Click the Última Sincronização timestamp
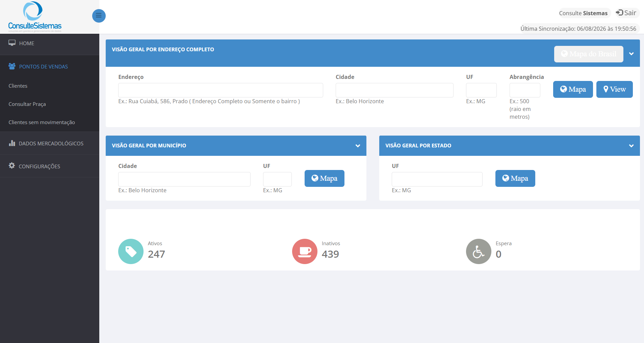Image resolution: width=644 pixels, height=343 pixels. 578,29
